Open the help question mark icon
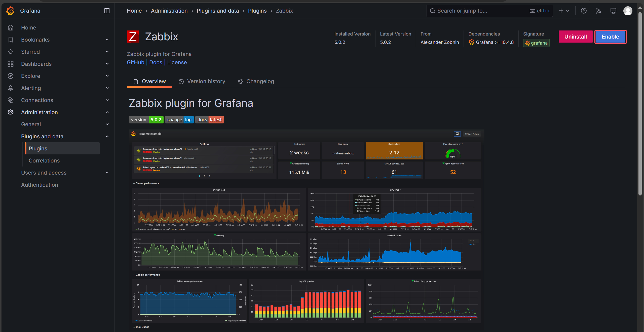The width and height of the screenshot is (644, 332). 584,11
